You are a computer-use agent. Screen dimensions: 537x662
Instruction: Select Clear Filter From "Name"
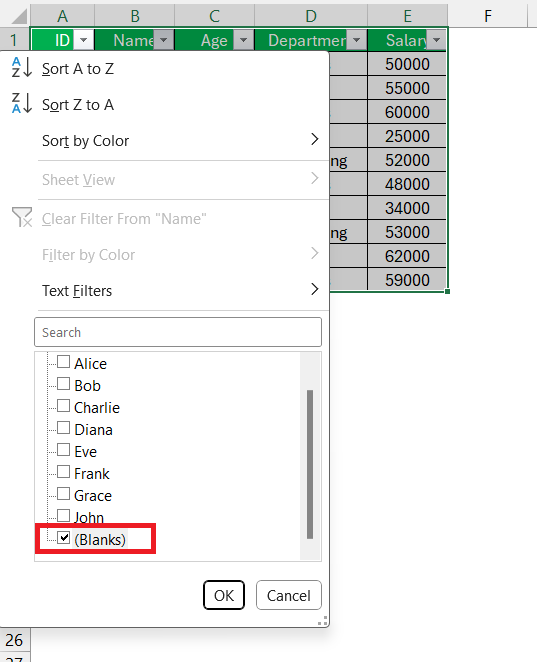click(164, 219)
